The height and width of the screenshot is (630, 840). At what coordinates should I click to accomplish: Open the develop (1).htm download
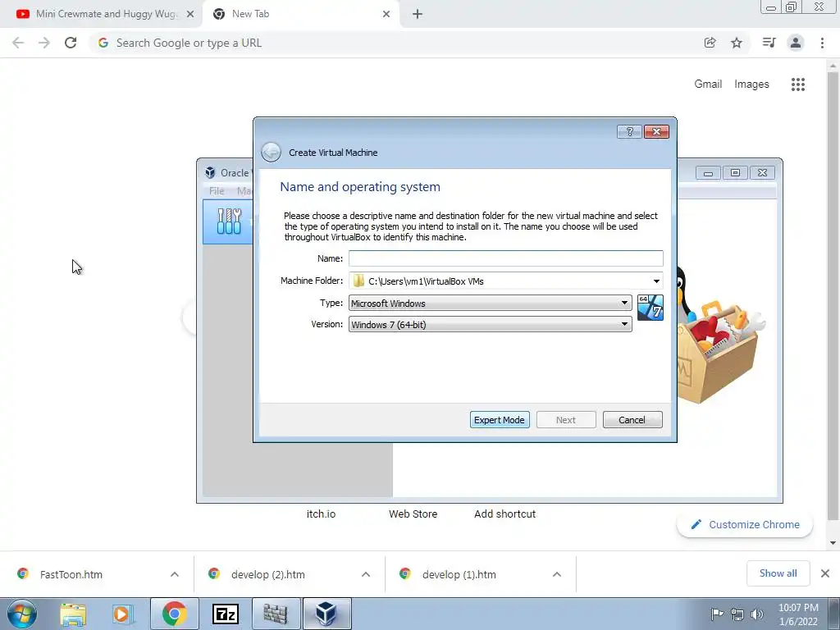click(459, 574)
